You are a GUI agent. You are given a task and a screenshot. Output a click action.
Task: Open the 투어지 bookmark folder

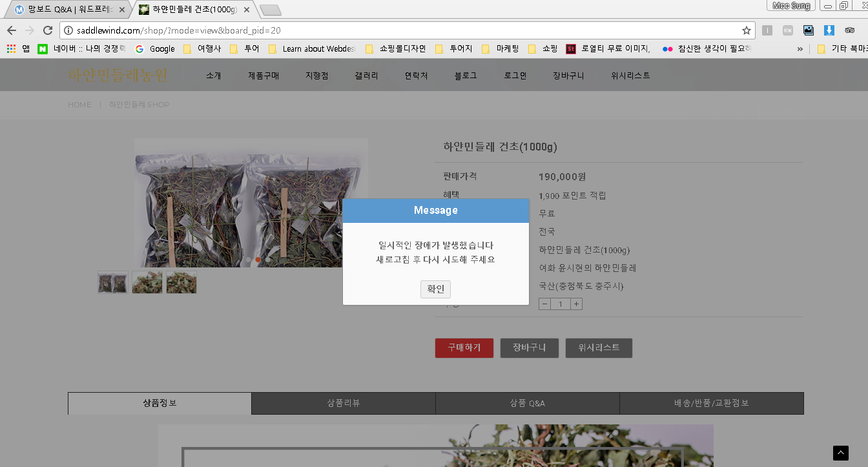pos(454,48)
